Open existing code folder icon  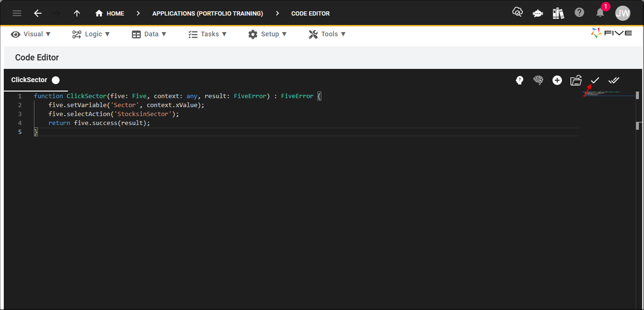tap(576, 80)
